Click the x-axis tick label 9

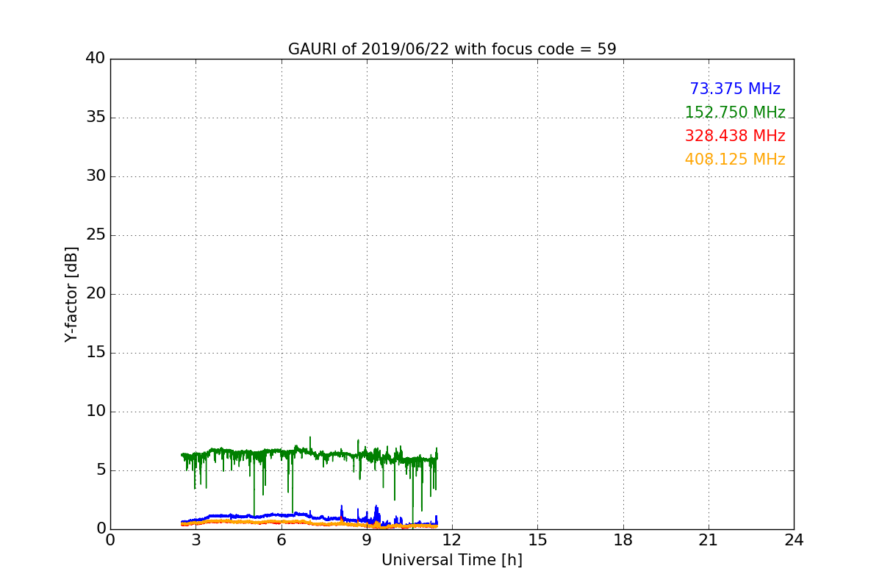point(367,540)
